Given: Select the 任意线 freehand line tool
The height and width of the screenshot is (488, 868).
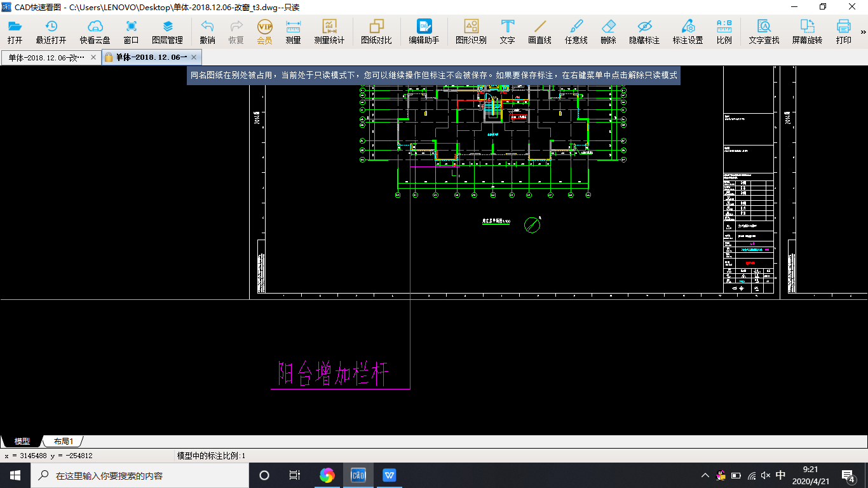Looking at the screenshot, I should tap(576, 32).
